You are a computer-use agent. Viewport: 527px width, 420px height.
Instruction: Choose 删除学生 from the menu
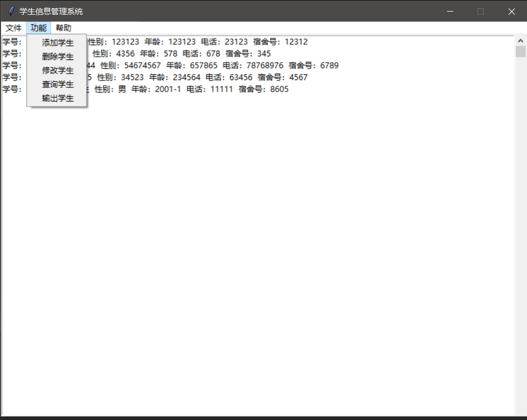pos(57,56)
